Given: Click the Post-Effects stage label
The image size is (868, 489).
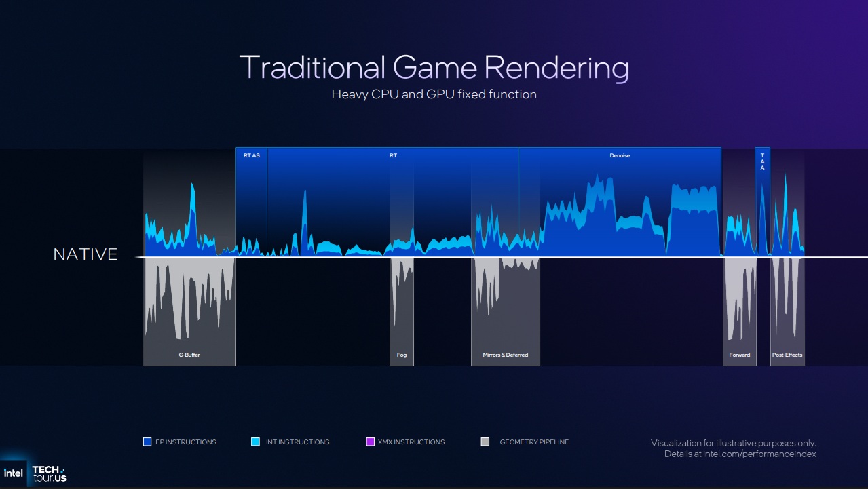Looking at the screenshot, I should coord(787,355).
